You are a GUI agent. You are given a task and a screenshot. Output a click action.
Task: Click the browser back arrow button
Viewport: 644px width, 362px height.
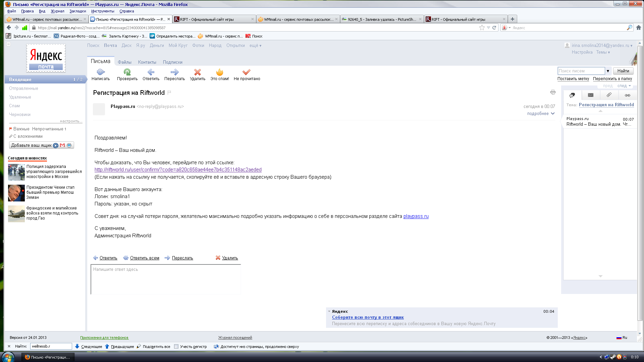pyautogui.click(x=9, y=27)
